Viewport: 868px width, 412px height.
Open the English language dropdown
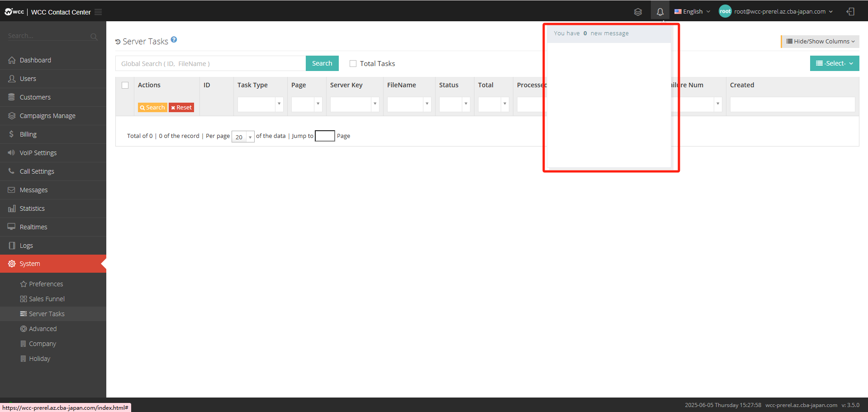[x=692, y=12]
